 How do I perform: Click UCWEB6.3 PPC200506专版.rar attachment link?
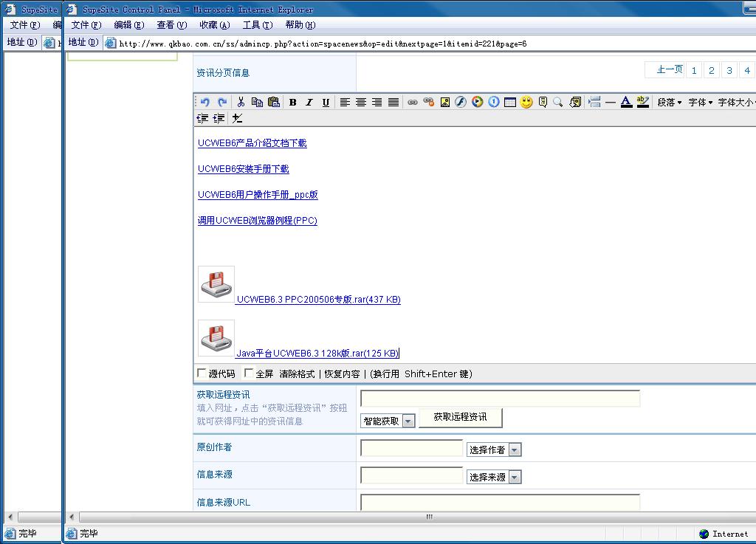(x=318, y=299)
